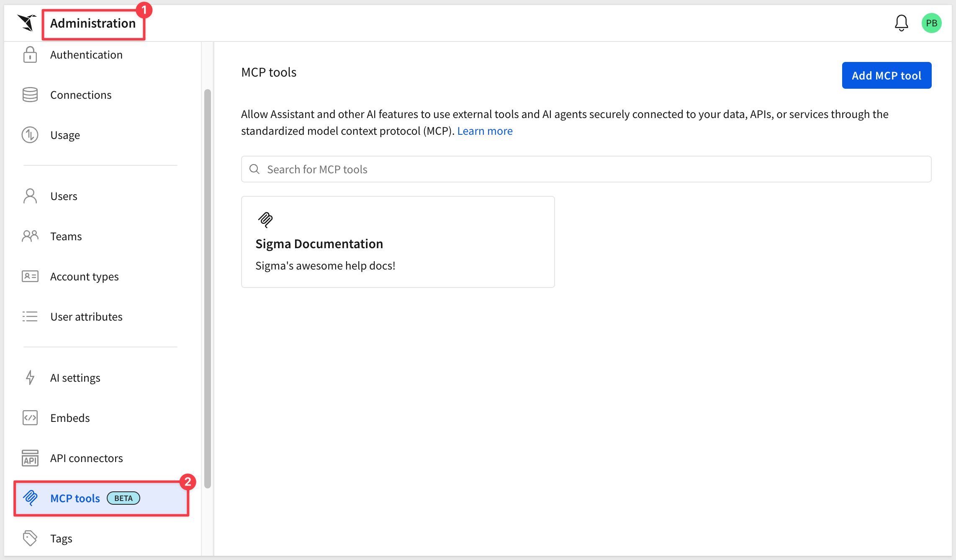Click the AI settings lightning icon

click(30, 378)
